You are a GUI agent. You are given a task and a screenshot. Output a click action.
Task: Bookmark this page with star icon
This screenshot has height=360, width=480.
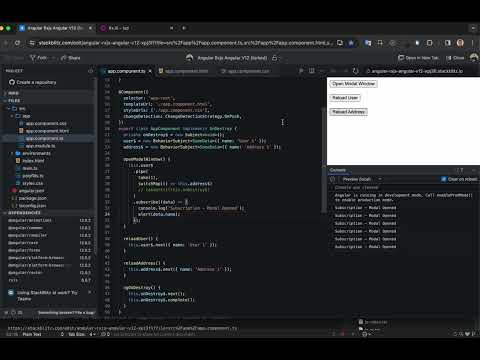pyautogui.click(x=351, y=43)
